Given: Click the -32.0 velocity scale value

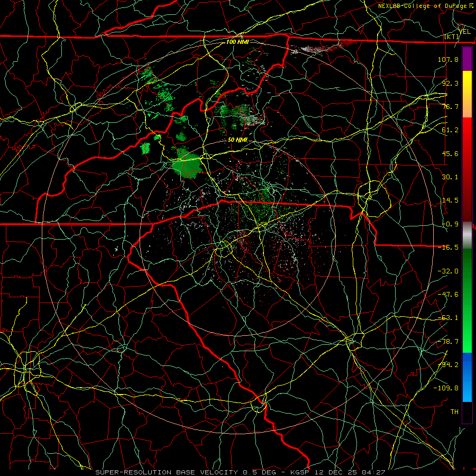Looking at the screenshot, I should 448,271.
